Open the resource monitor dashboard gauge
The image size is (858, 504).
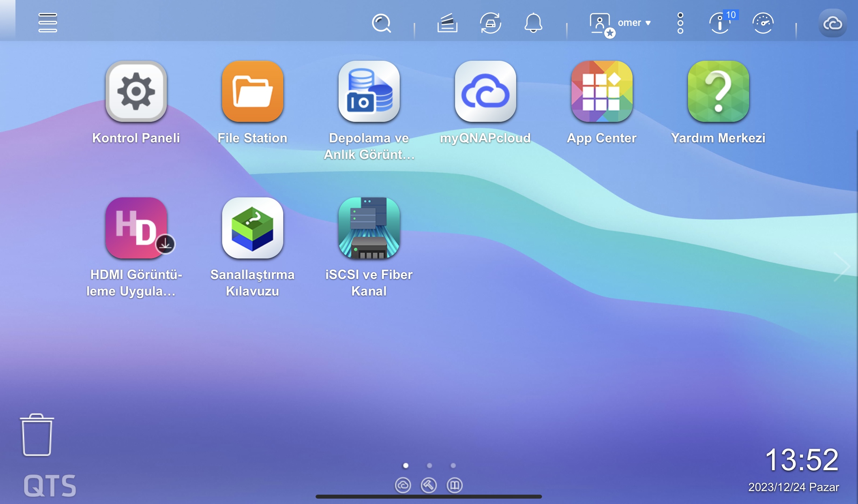tap(763, 23)
